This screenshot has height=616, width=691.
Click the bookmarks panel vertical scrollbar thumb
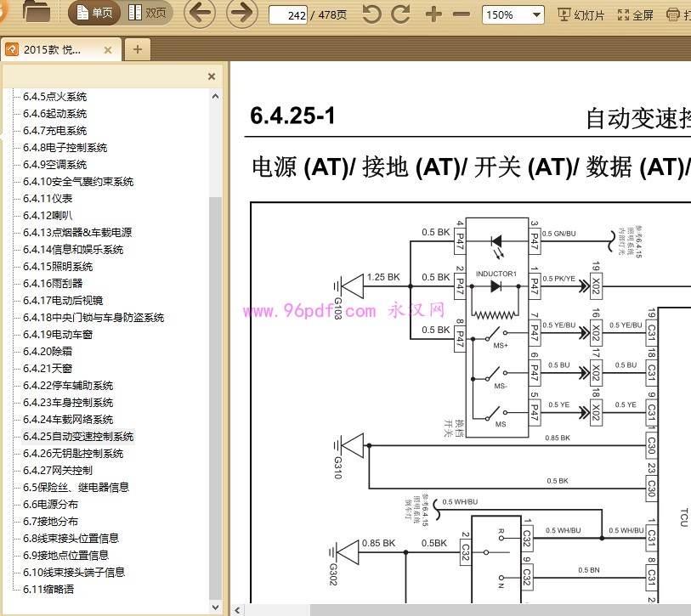(216, 397)
